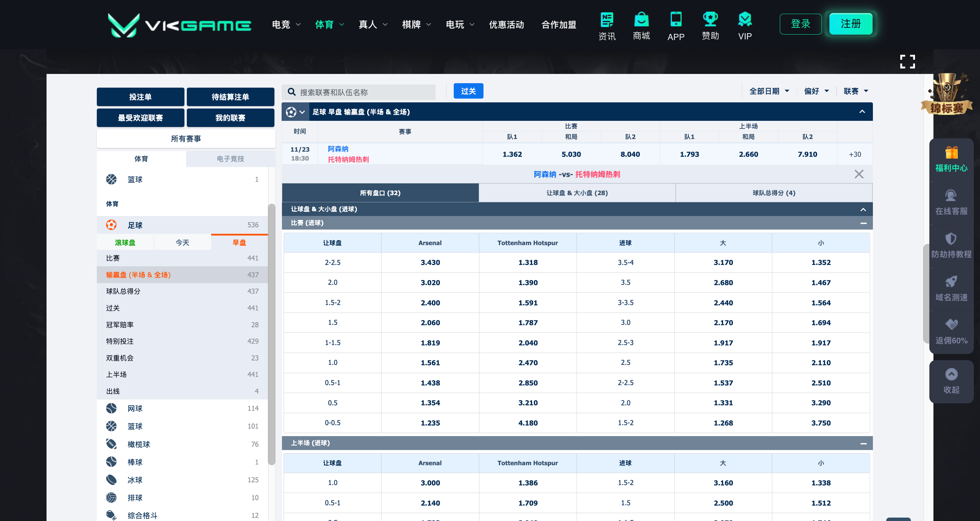980x521 pixels.
Task: Click the VKGAME logo
Action: tap(179, 25)
